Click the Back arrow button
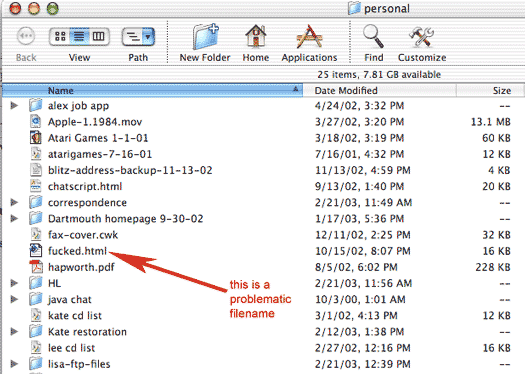The image size is (525, 374). 26,36
